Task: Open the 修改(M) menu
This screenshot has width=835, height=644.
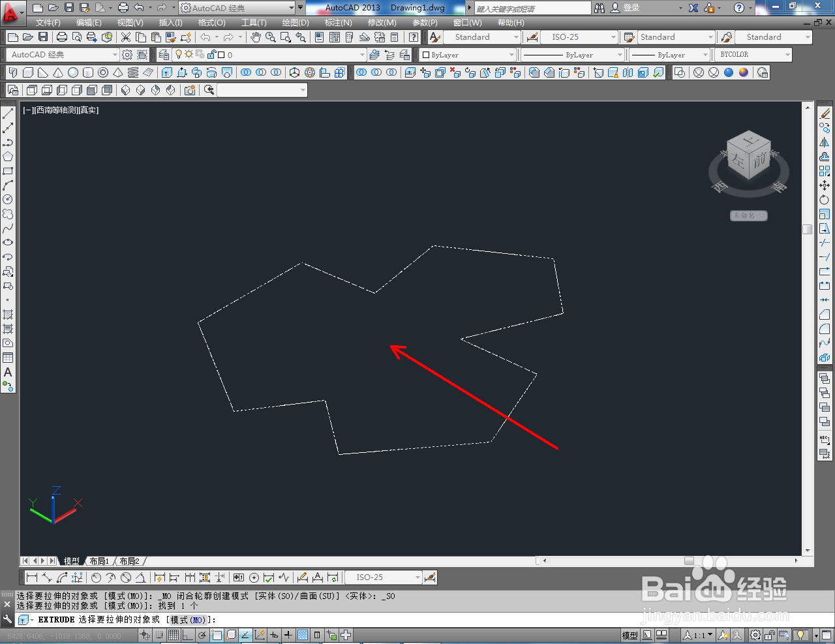Action: tap(382, 23)
